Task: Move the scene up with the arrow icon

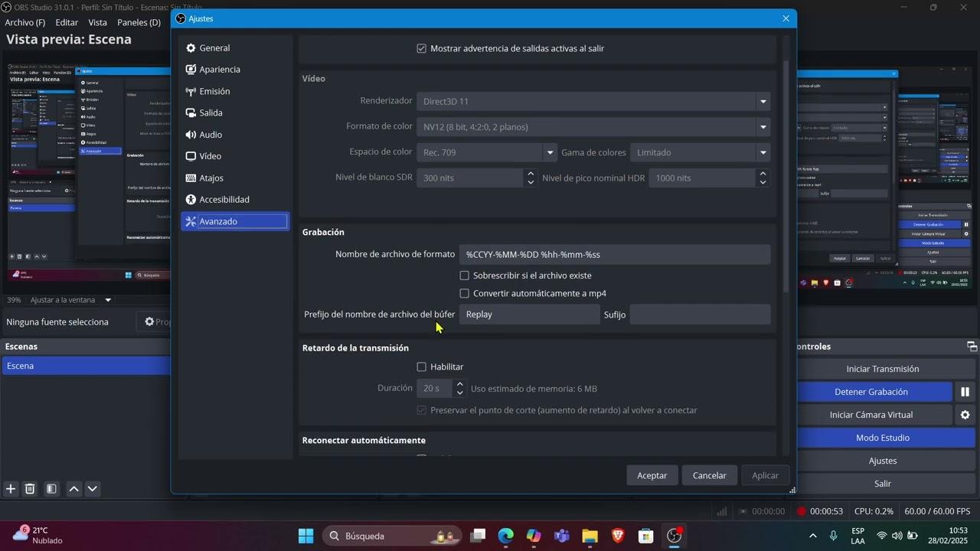Action: coord(74,489)
